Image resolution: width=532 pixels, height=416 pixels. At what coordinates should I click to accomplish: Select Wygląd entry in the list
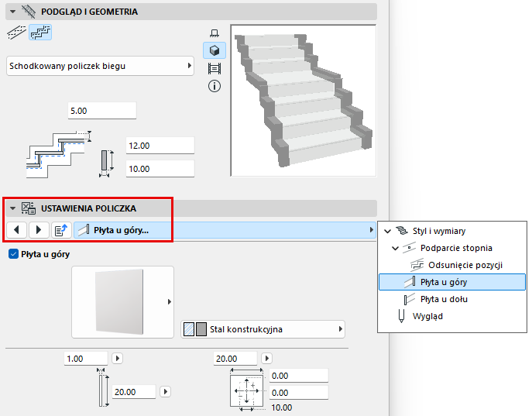427,316
